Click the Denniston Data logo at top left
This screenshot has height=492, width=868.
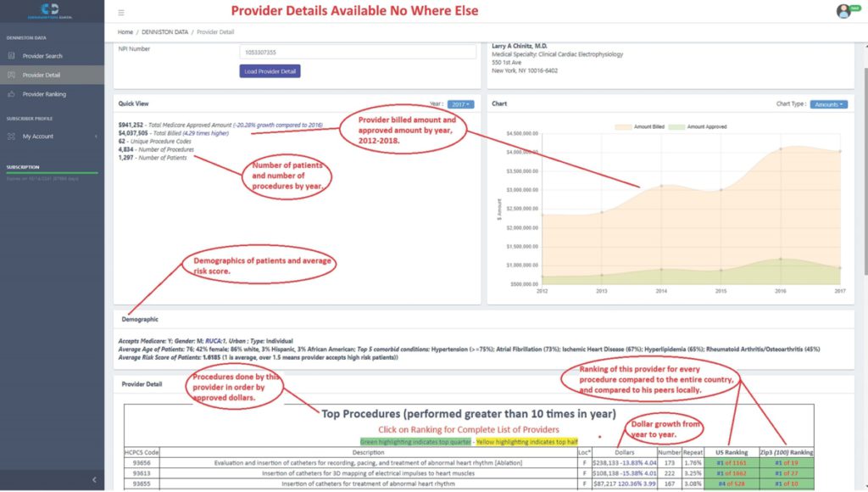(x=48, y=11)
